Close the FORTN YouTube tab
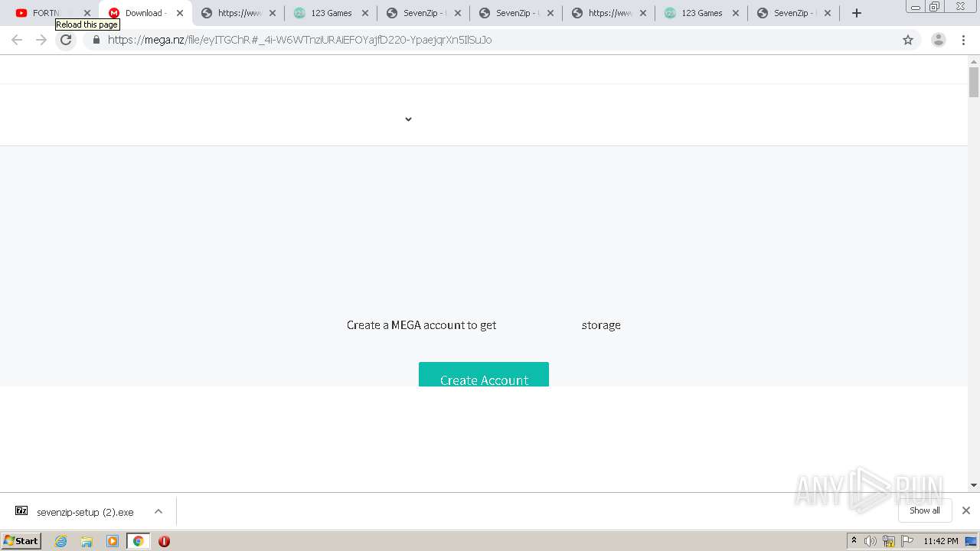This screenshot has width=980, height=551. [x=87, y=13]
